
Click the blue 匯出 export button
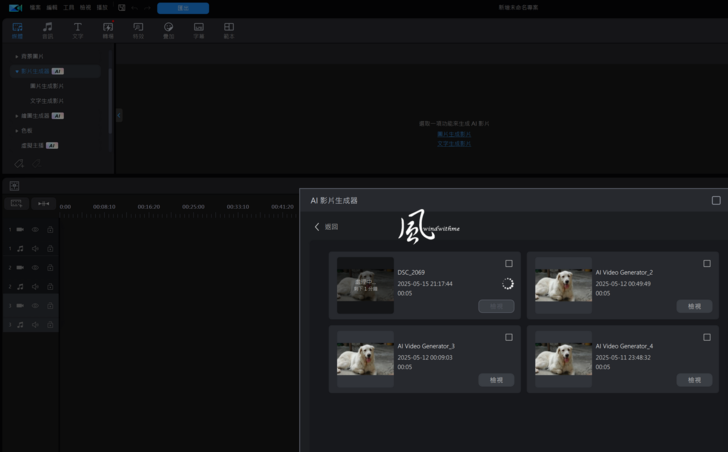[x=183, y=7]
